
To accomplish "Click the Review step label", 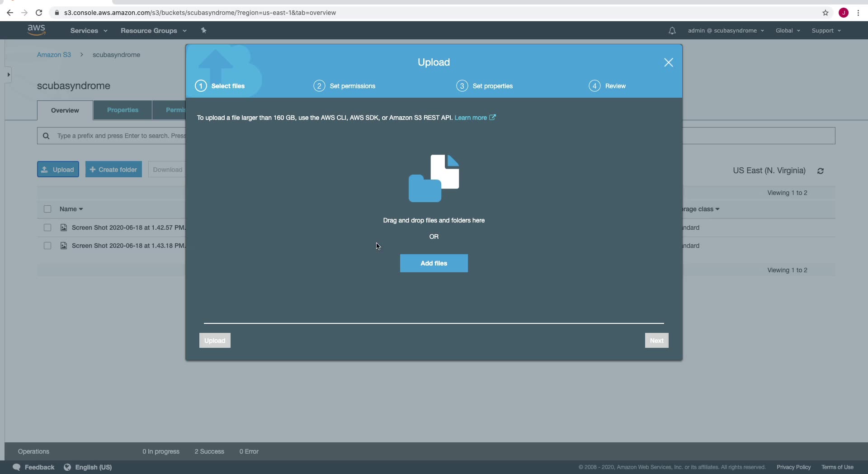I will coord(615,86).
